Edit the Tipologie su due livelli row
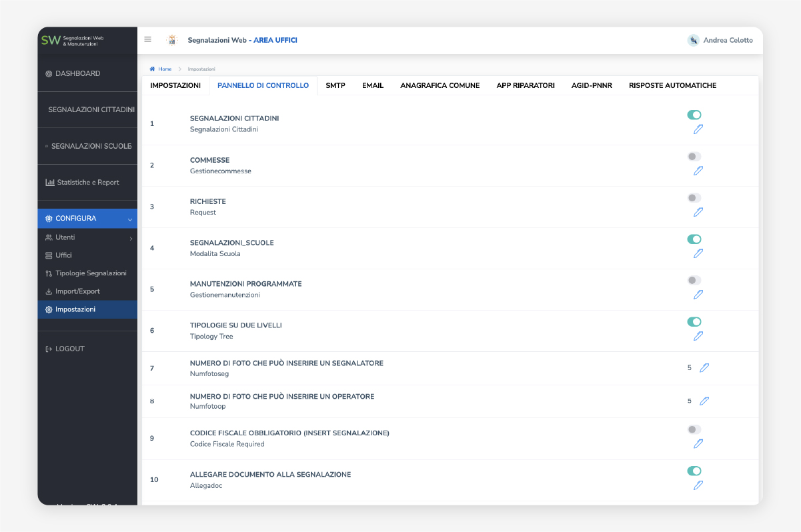Screen dimensions: 801x532 698,336
